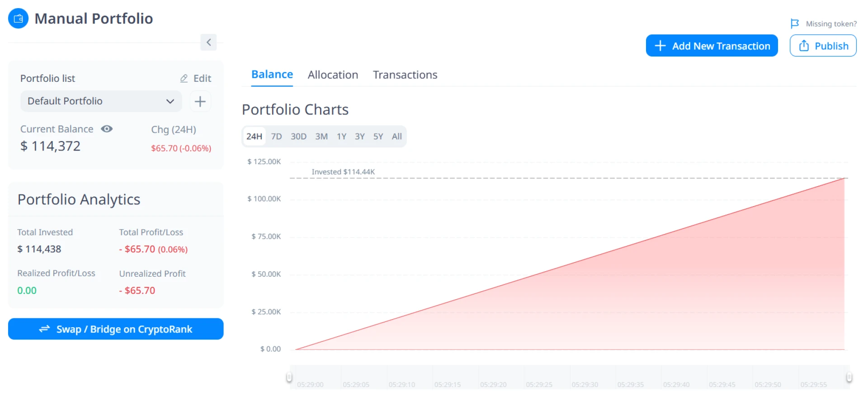Click the plus icon in Add New Transaction
Screen dimensions: 868x401
[x=660, y=45]
